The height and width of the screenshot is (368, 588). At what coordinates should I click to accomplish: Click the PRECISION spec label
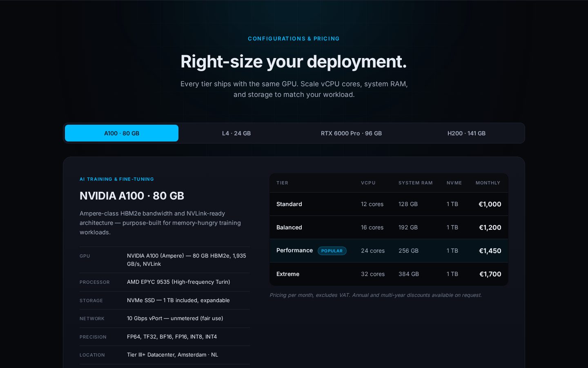(93, 337)
